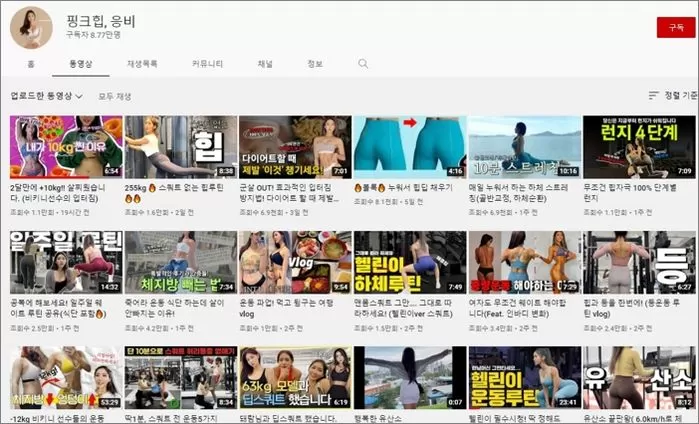Go to the 커뮤니티 tab
Screen dimensions: 699x424
[207, 64]
